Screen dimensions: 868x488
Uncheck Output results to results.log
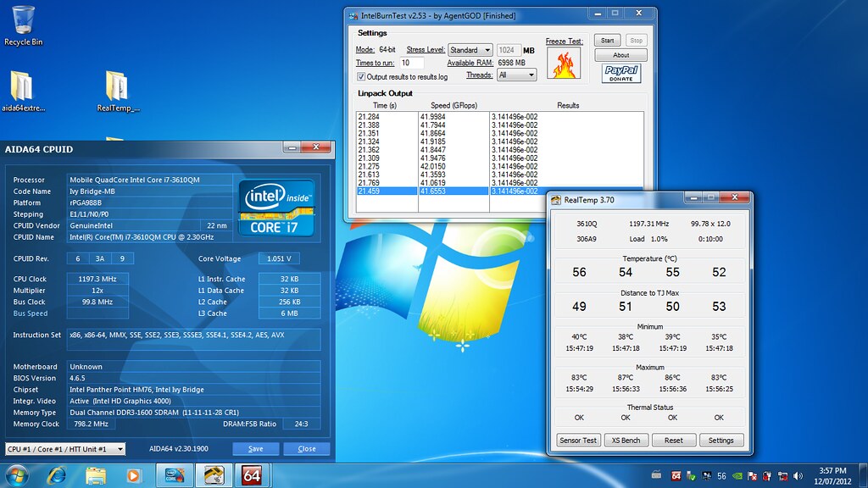click(x=361, y=77)
